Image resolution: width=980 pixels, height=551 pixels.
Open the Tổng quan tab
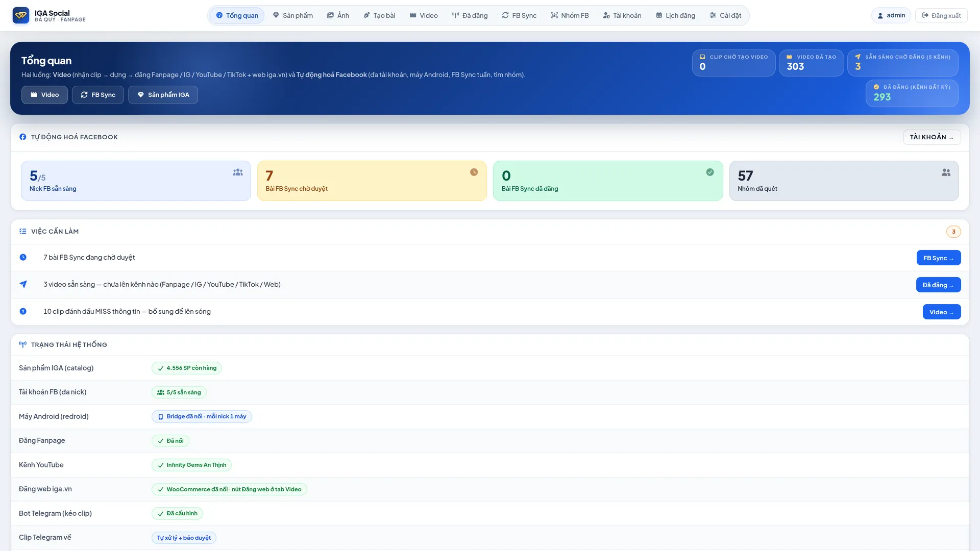(237, 15)
